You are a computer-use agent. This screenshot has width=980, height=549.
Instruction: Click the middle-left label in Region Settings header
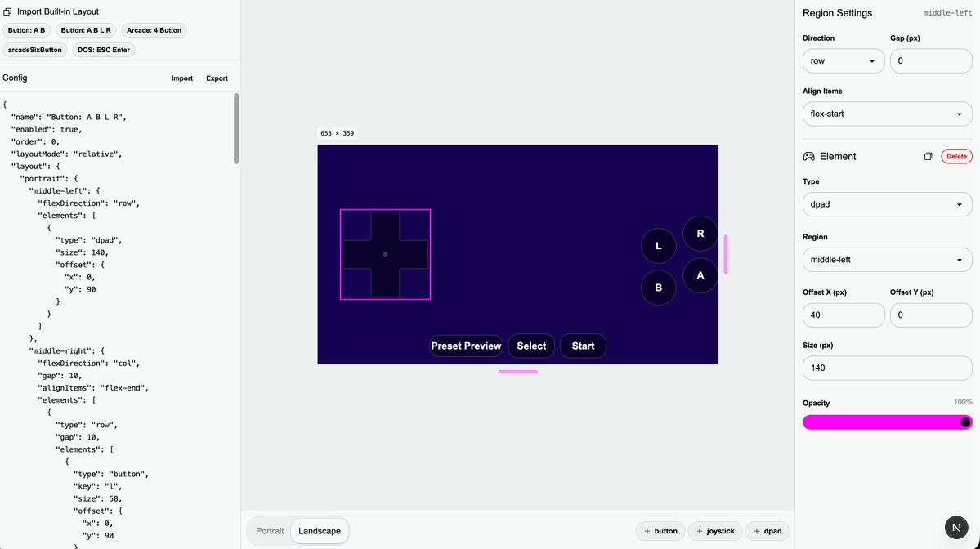[947, 13]
